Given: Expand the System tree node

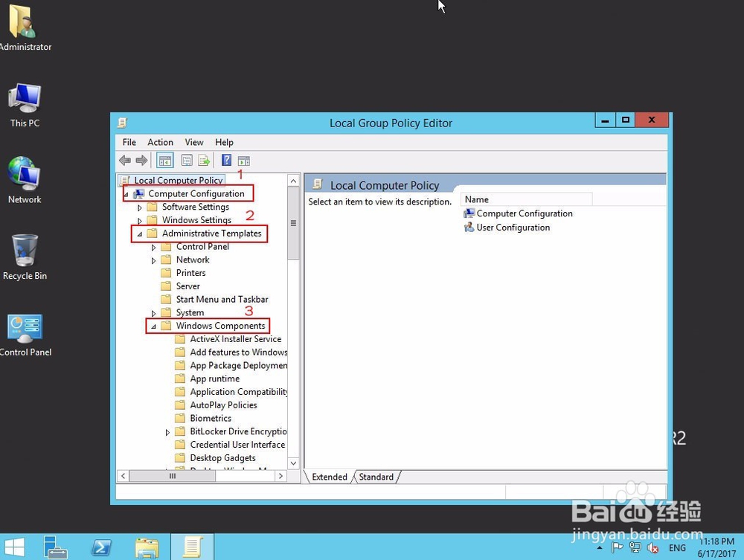Looking at the screenshot, I should pyautogui.click(x=153, y=313).
